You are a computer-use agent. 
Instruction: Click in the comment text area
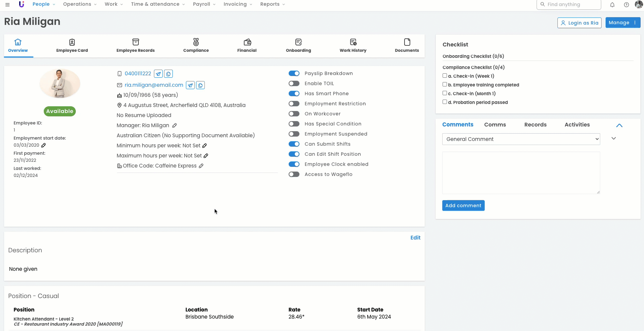tap(521, 173)
